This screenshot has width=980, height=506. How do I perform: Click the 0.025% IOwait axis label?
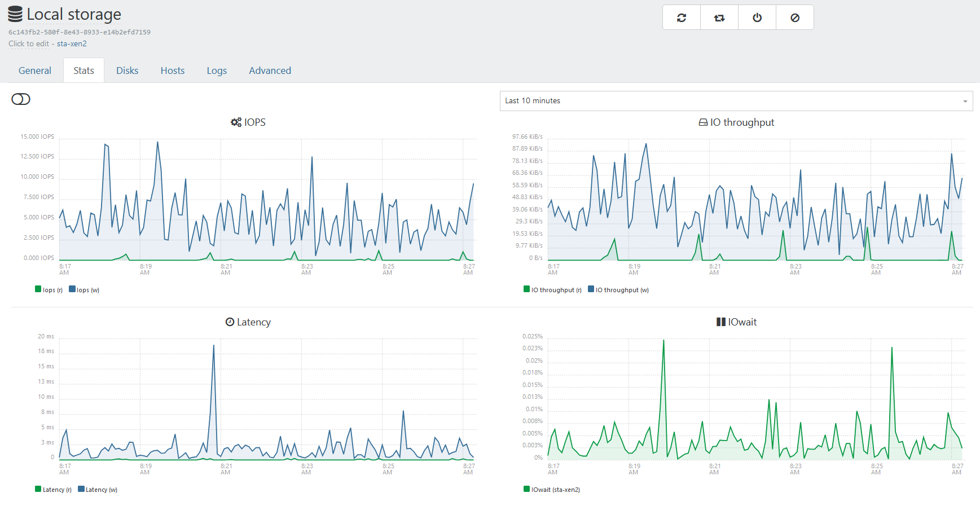point(533,337)
